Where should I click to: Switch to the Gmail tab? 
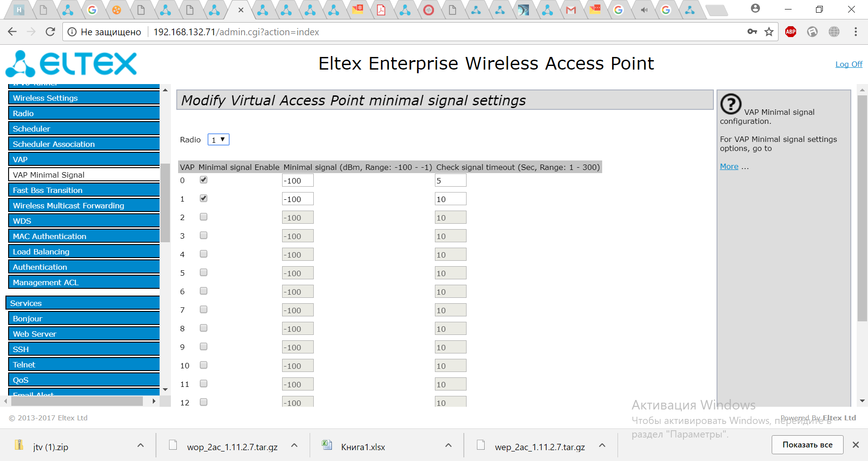point(571,10)
